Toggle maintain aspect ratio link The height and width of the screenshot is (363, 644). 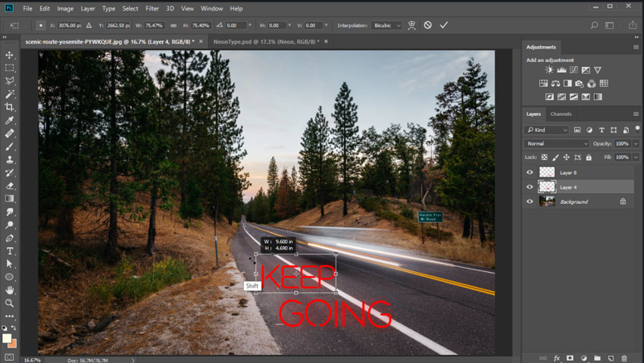[174, 26]
